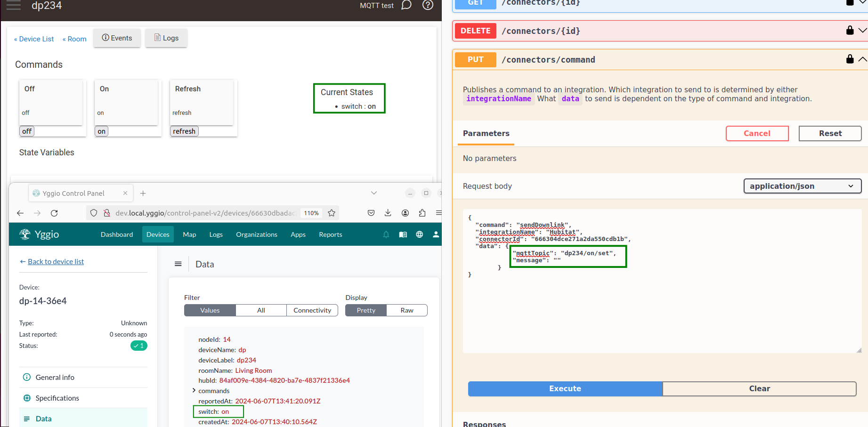Go back using the browser back arrow
This screenshot has width=868, height=427.
[20, 213]
